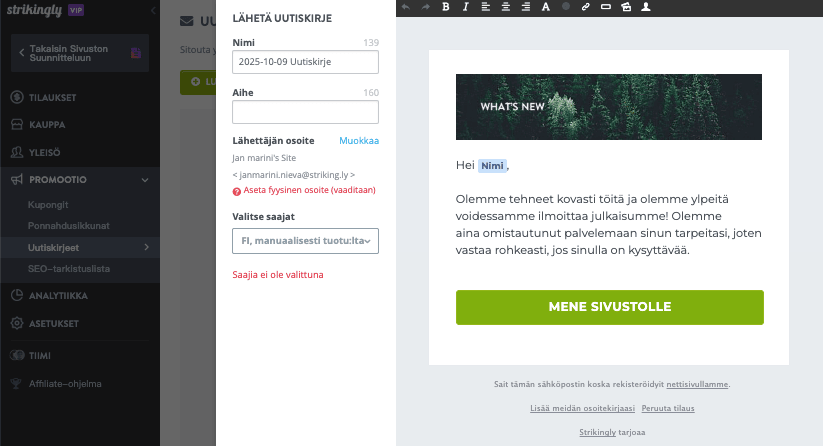This screenshot has width=823, height=446.
Task: Click the Affiliate-ohjelma trophy icon
Action: click(x=16, y=384)
